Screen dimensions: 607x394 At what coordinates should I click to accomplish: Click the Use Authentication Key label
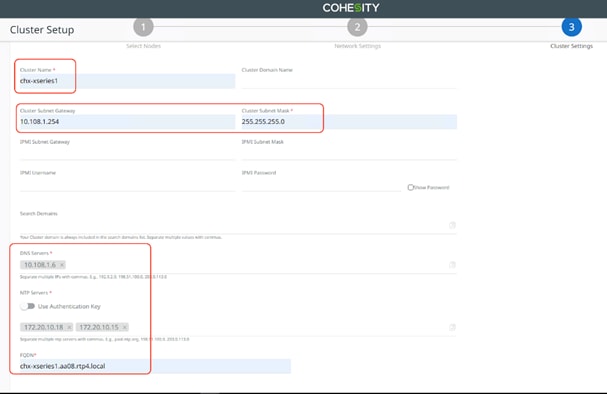[x=69, y=307]
